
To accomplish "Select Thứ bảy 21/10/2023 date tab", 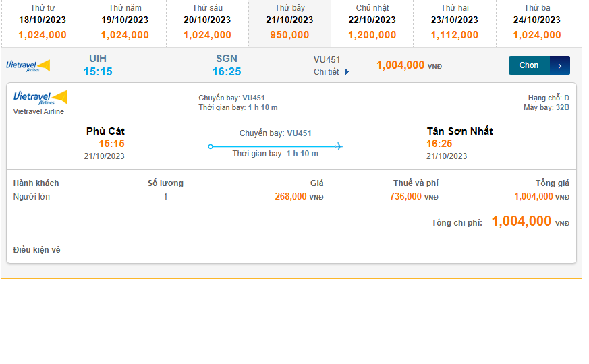I will (289, 22).
